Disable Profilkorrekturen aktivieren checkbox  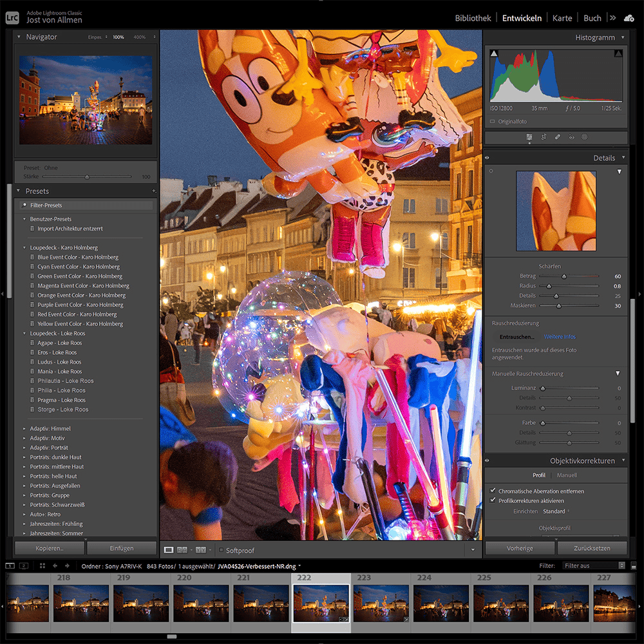point(493,500)
